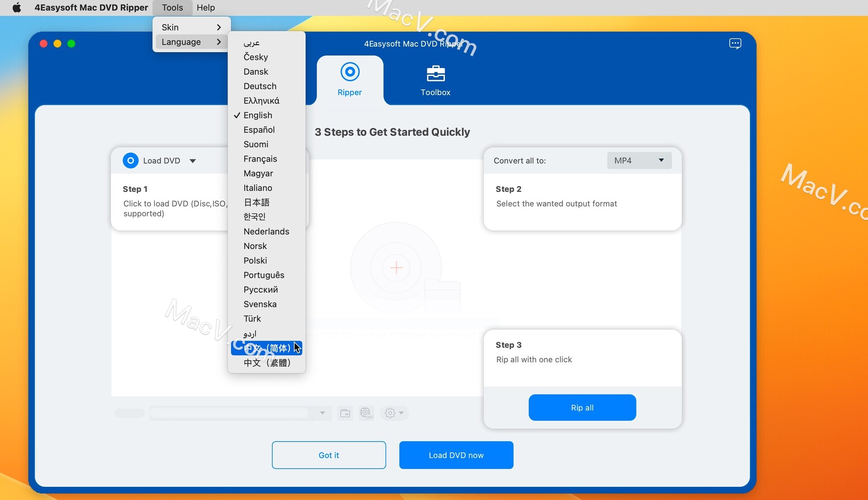The width and height of the screenshot is (868, 500).
Task: Select Norsk language
Action: click(266, 246)
